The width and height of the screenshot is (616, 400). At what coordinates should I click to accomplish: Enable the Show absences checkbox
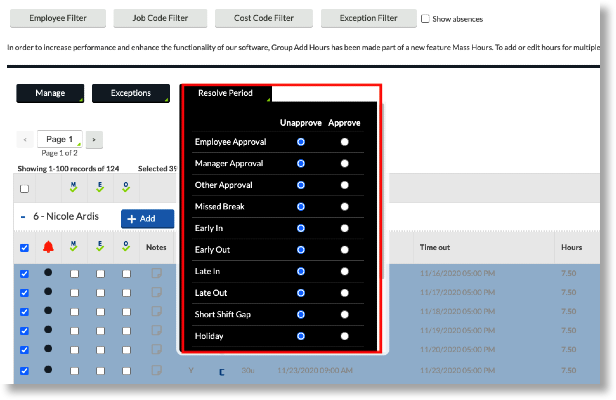pos(426,19)
